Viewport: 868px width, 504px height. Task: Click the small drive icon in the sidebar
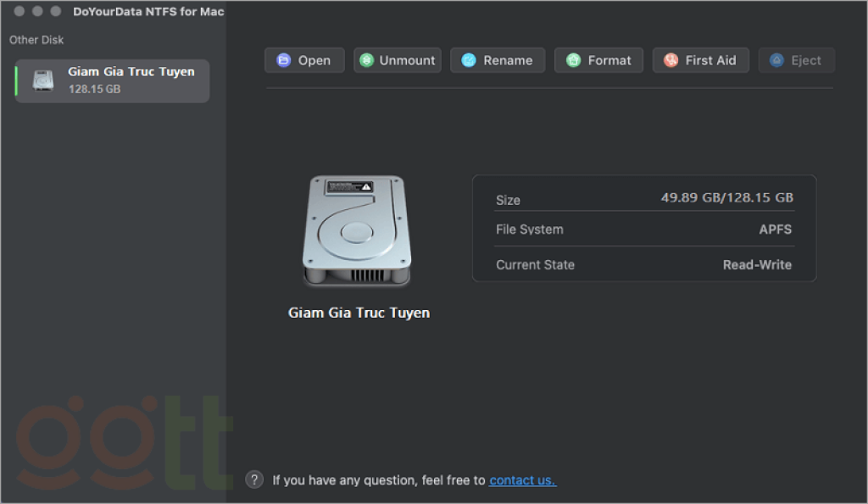[x=42, y=80]
